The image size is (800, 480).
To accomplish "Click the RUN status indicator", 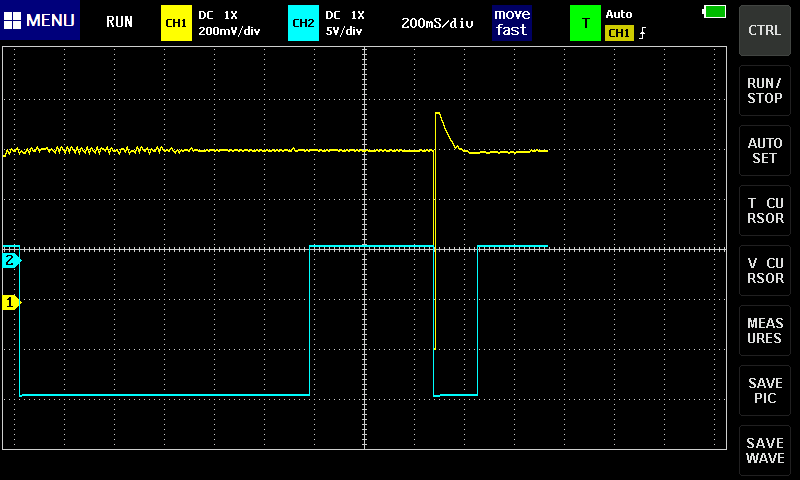I will pyautogui.click(x=119, y=22).
